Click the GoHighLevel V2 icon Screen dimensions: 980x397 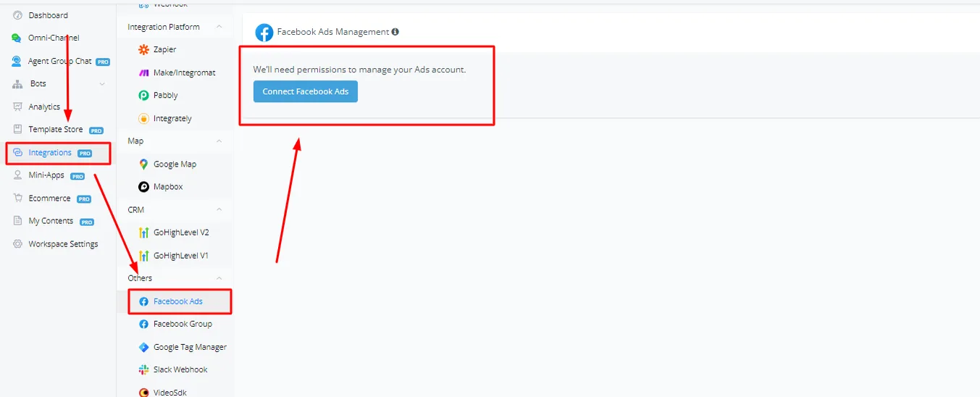tap(143, 233)
